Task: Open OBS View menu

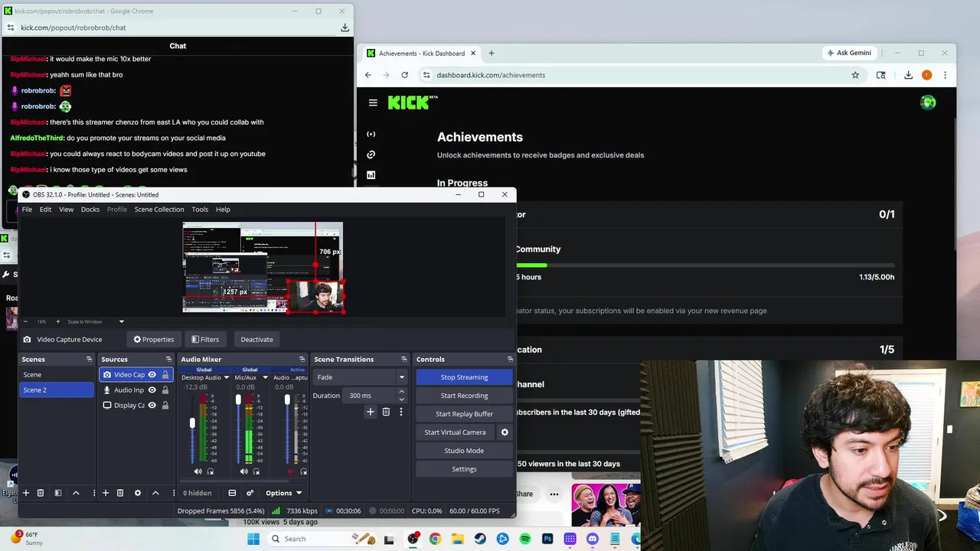Action: 67,209
